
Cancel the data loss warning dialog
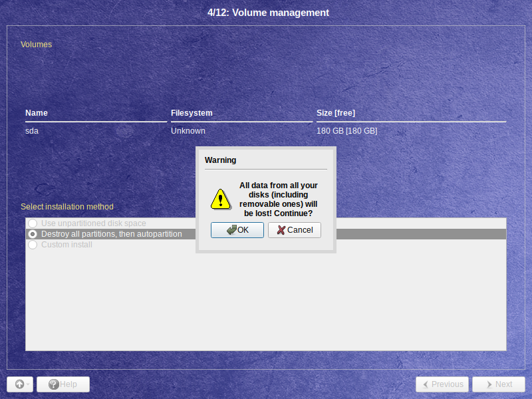pos(294,230)
